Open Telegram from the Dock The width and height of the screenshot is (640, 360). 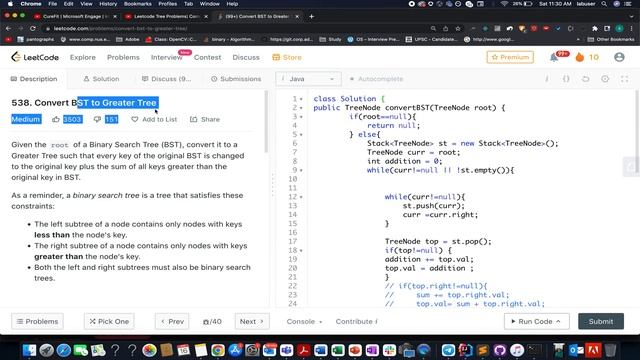pos(448,350)
